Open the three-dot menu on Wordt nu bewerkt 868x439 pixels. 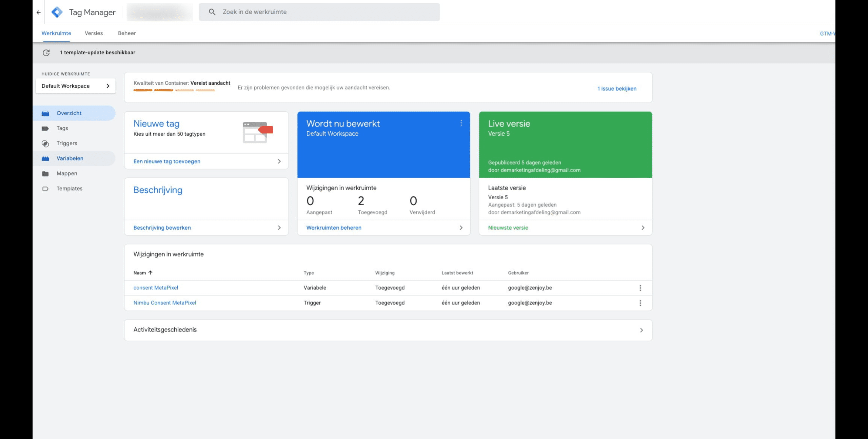click(x=461, y=123)
